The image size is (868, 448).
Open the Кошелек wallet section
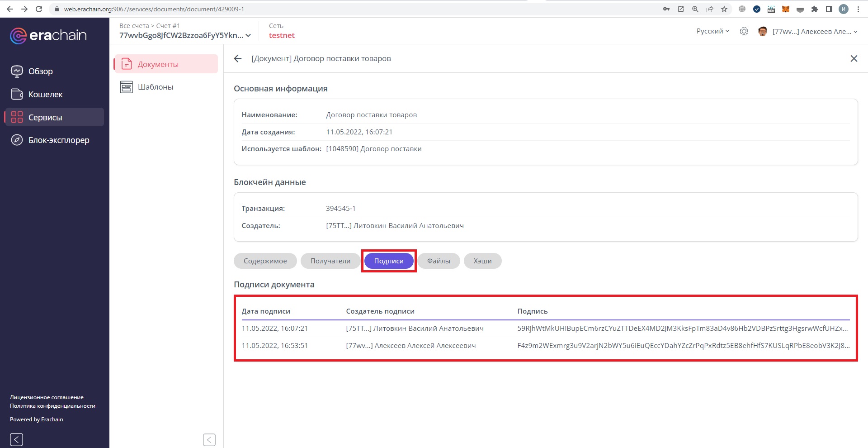(45, 95)
